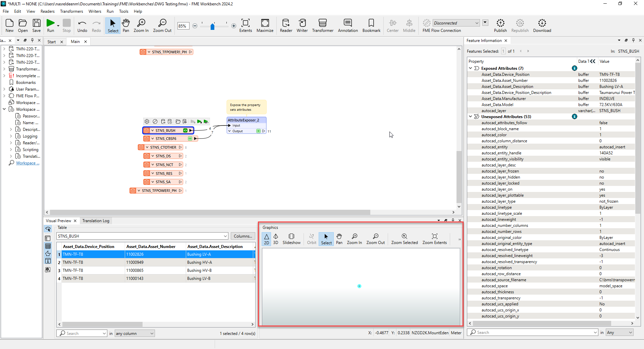Click Zoom Selected in Graphics toolbar
644x349 pixels.
(x=405, y=239)
